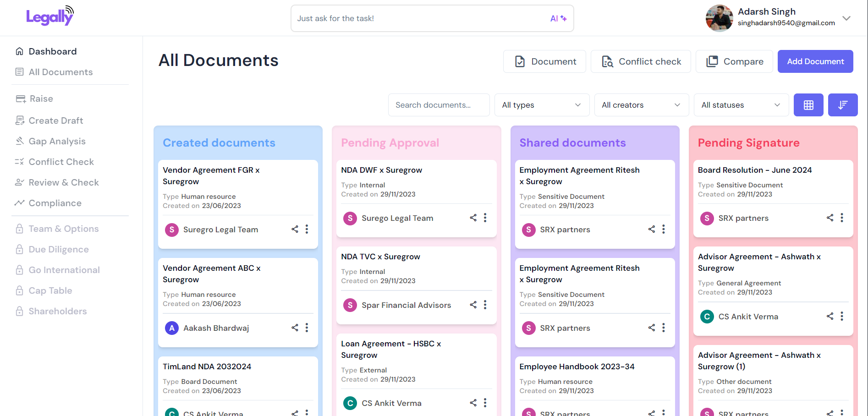Image resolution: width=868 pixels, height=416 pixels.
Task: Click share icon on Advisor Agreement CS Ankit Verma card
Action: tap(830, 316)
